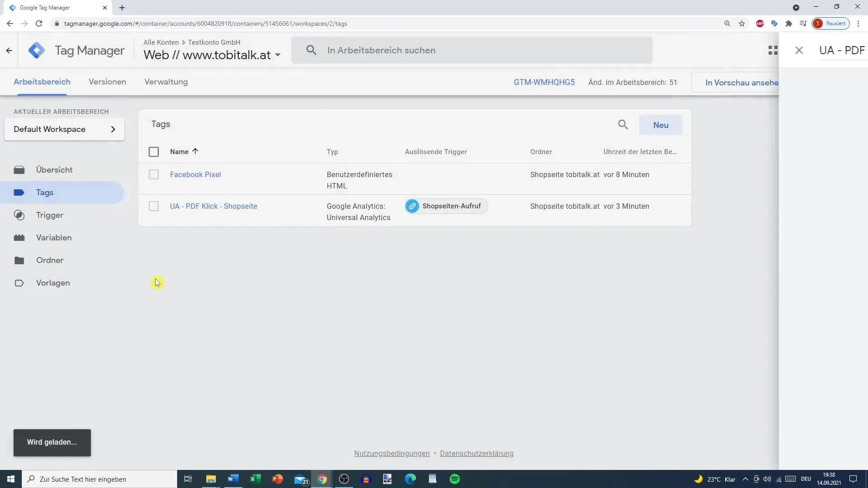Click Neu button to create tag
868x488 pixels.
[660, 125]
